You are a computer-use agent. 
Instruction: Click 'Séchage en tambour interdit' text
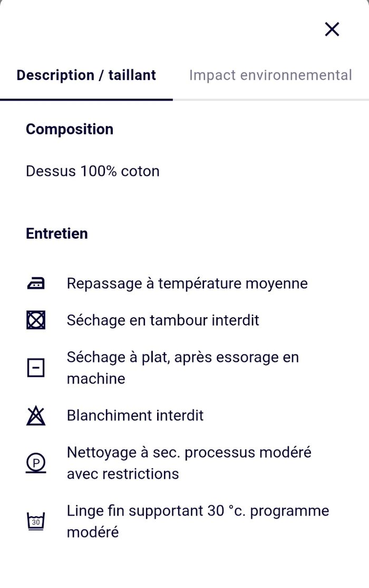point(163,320)
